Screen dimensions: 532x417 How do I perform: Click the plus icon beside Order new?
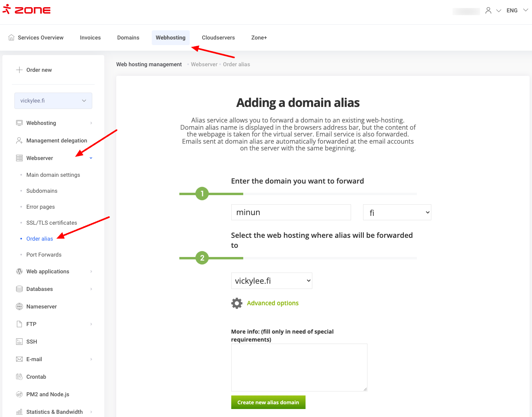pos(19,70)
